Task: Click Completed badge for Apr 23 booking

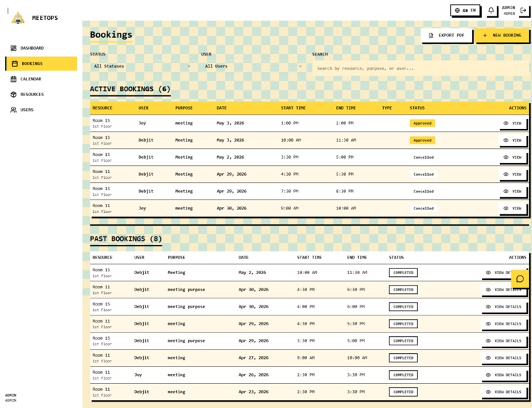Action: pyautogui.click(x=403, y=392)
